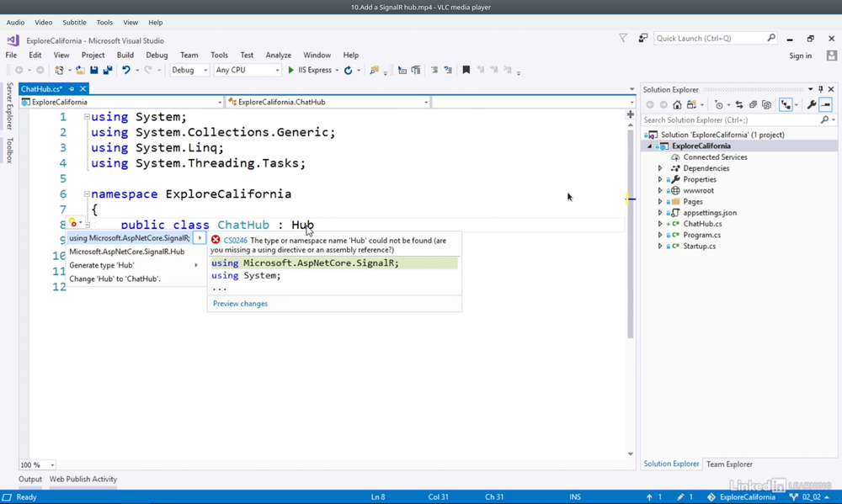The width and height of the screenshot is (842, 504).
Task: Click the Preview changes link
Action: pyautogui.click(x=240, y=304)
